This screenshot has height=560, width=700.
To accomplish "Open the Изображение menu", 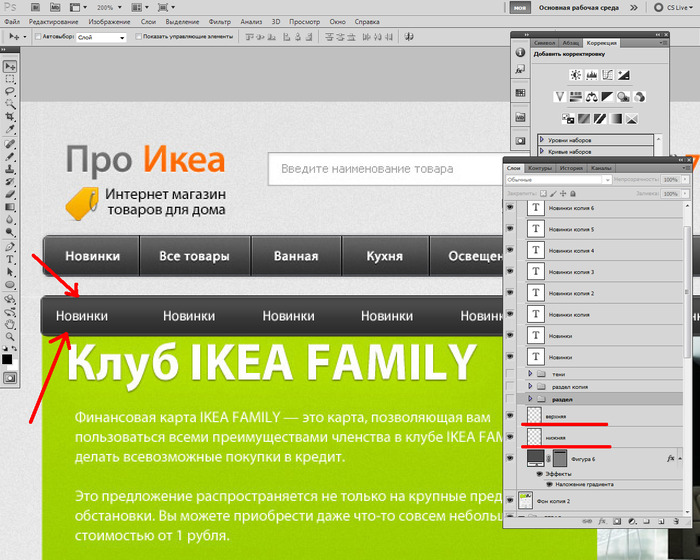I will [x=109, y=21].
